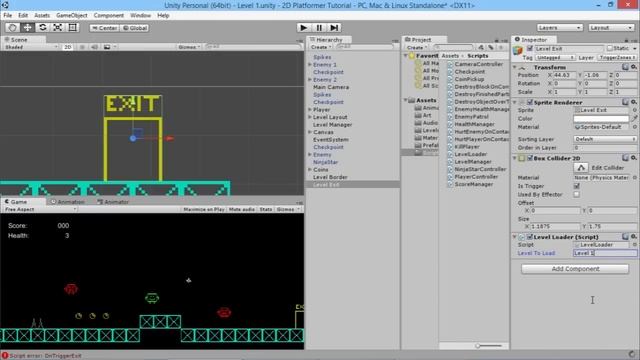Expand Canvas in Hierarchy

pos(310,132)
